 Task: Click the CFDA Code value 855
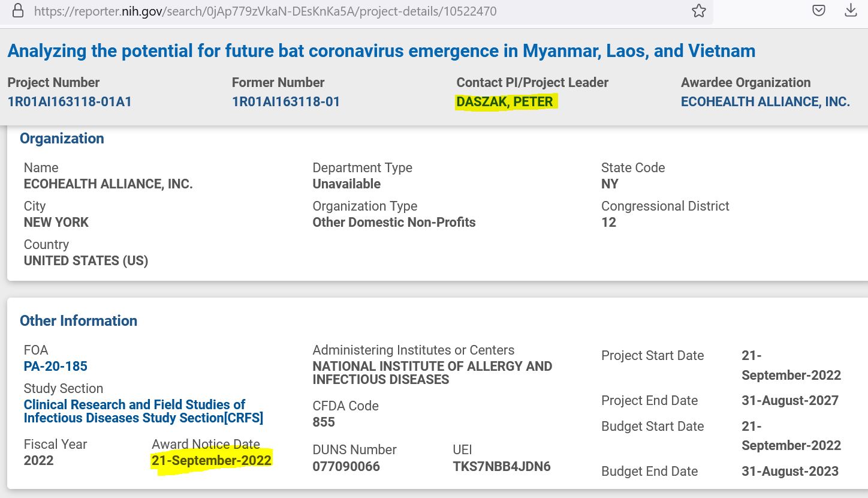[x=324, y=422]
